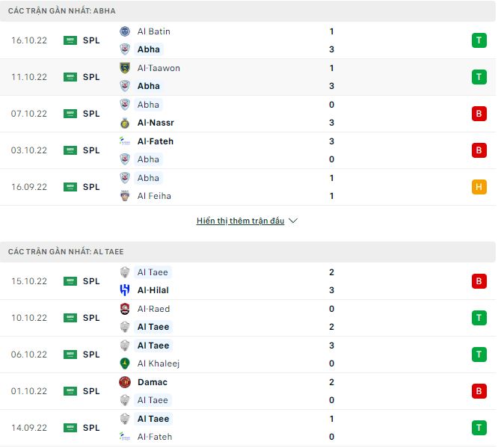Screen dimensions: 501x448
Task: Open the 'Hiển thị thêm trận đấu' link
Action: click(240, 221)
